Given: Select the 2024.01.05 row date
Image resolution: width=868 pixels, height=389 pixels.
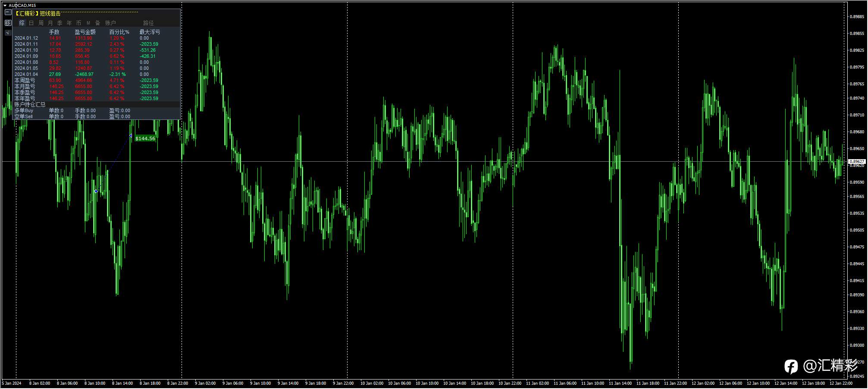Looking at the screenshot, I should click(x=26, y=68).
